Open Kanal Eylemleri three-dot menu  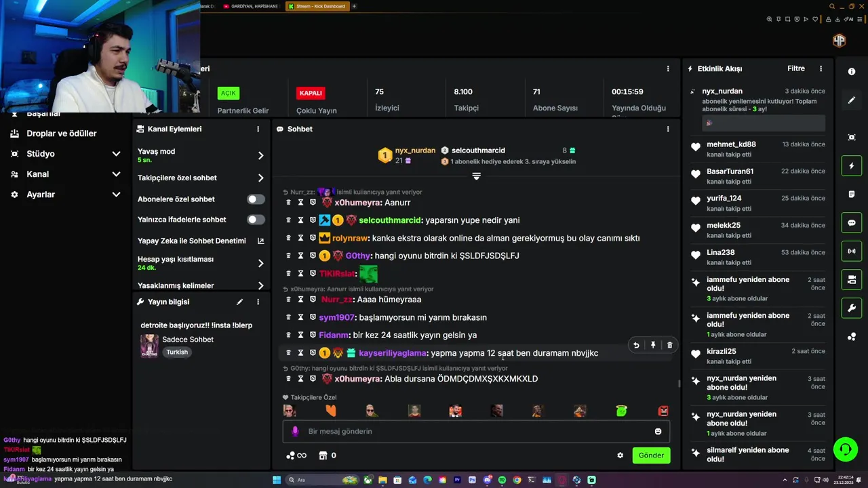tap(258, 129)
